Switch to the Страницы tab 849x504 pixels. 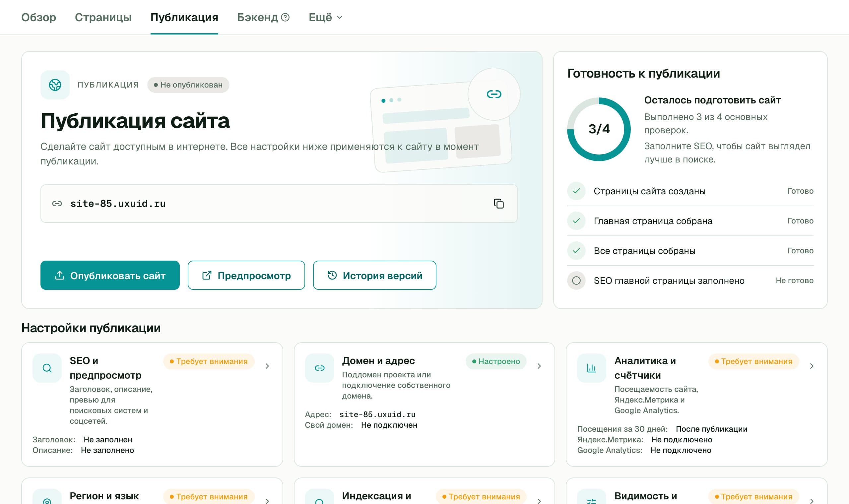pyautogui.click(x=103, y=17)
